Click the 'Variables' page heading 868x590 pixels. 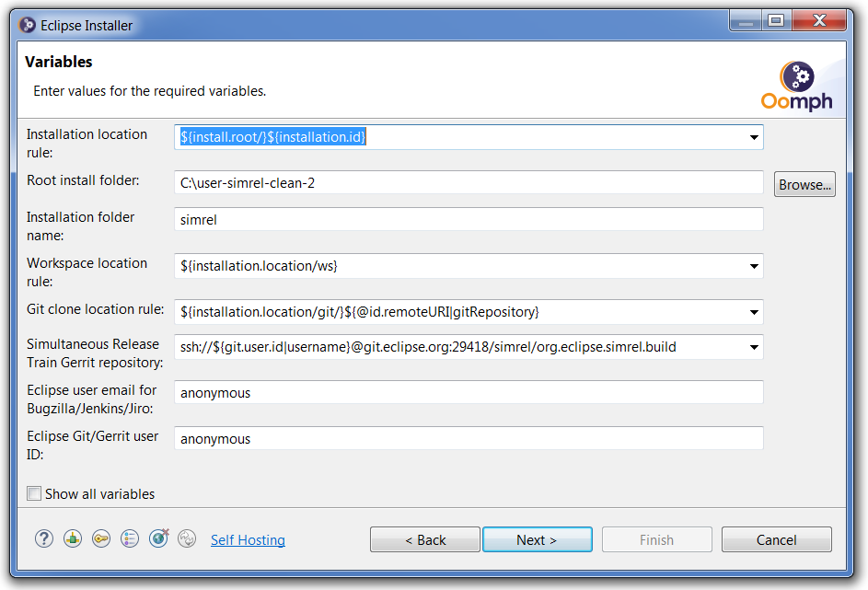(59, 62)
